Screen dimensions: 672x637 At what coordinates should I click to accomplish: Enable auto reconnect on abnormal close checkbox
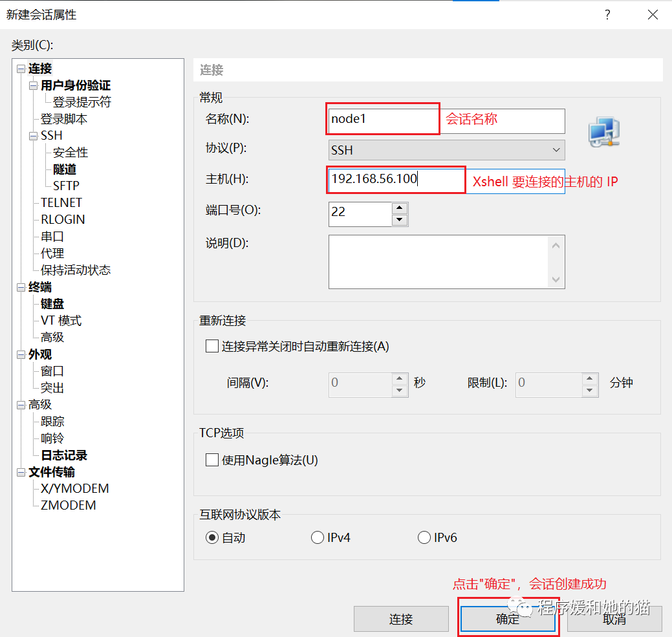(x=212, y=346)
